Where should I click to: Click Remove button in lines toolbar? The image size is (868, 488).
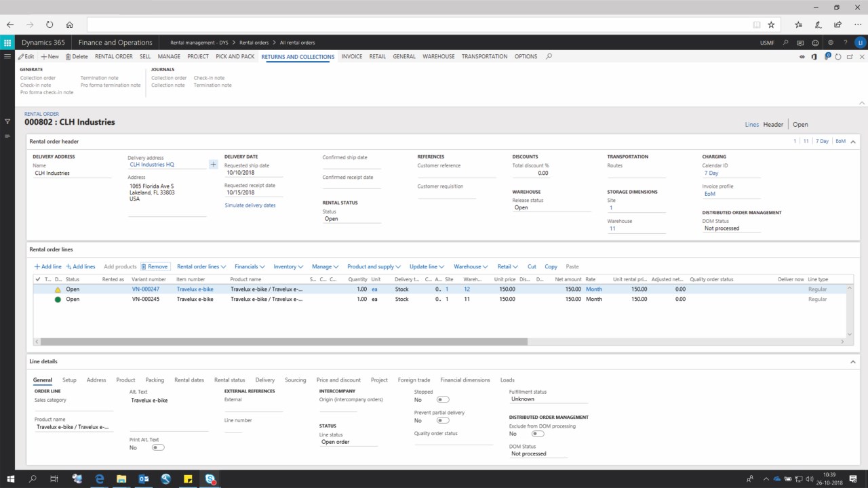[155, 266]
